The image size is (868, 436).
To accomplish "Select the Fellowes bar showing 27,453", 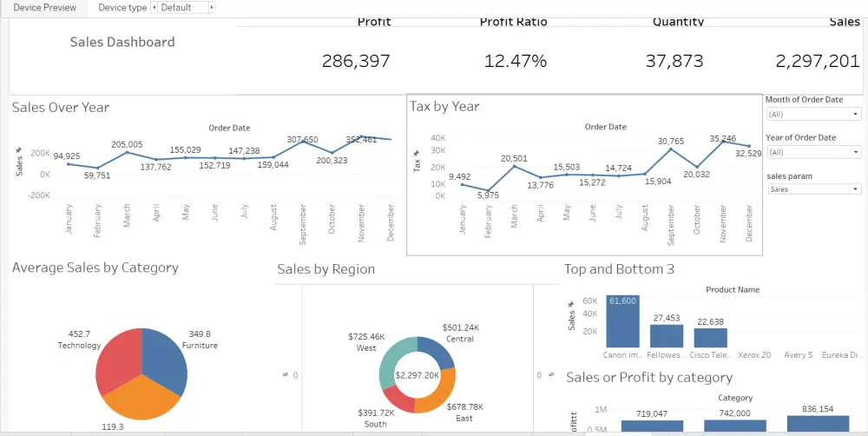I will coord(667,336).
